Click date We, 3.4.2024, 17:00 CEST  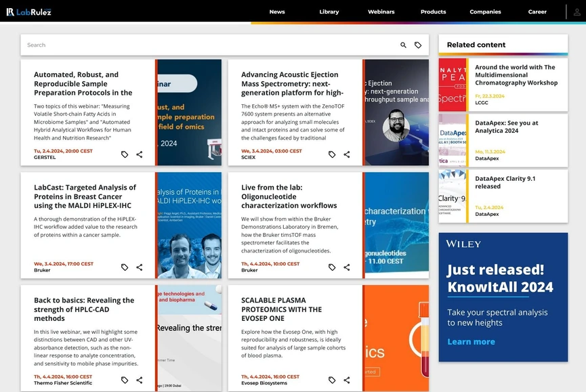(64, 263)
